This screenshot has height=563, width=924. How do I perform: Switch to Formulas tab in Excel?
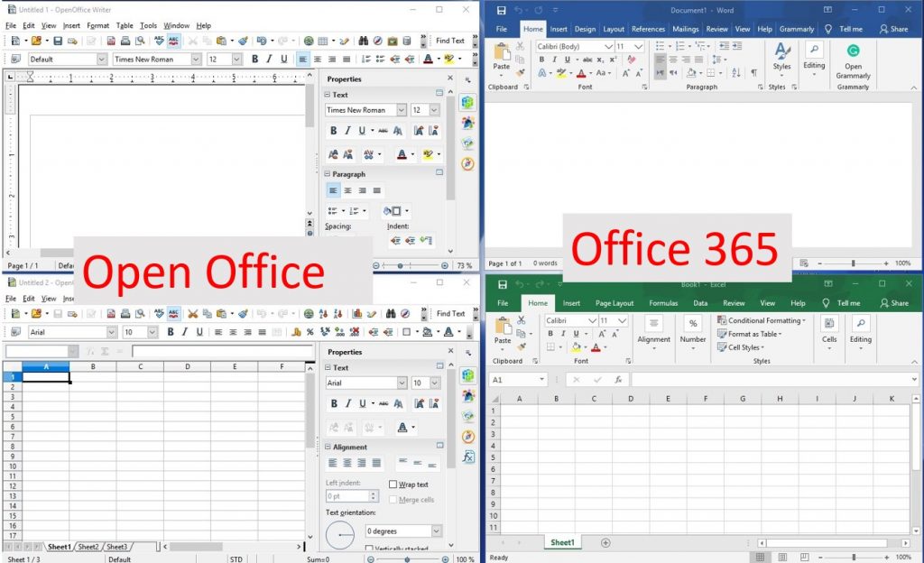pos(663,303)
